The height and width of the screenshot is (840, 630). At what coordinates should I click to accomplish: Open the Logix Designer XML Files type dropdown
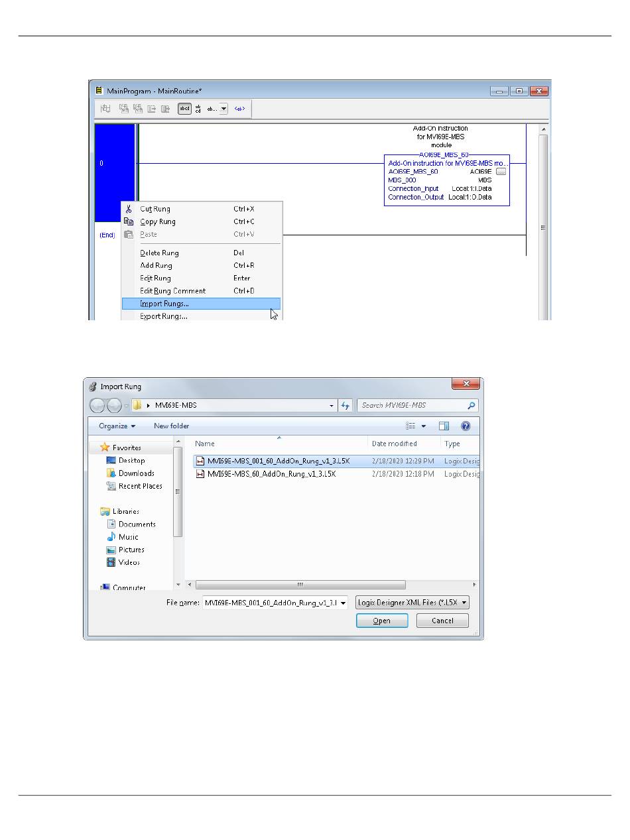coord(412,603)
